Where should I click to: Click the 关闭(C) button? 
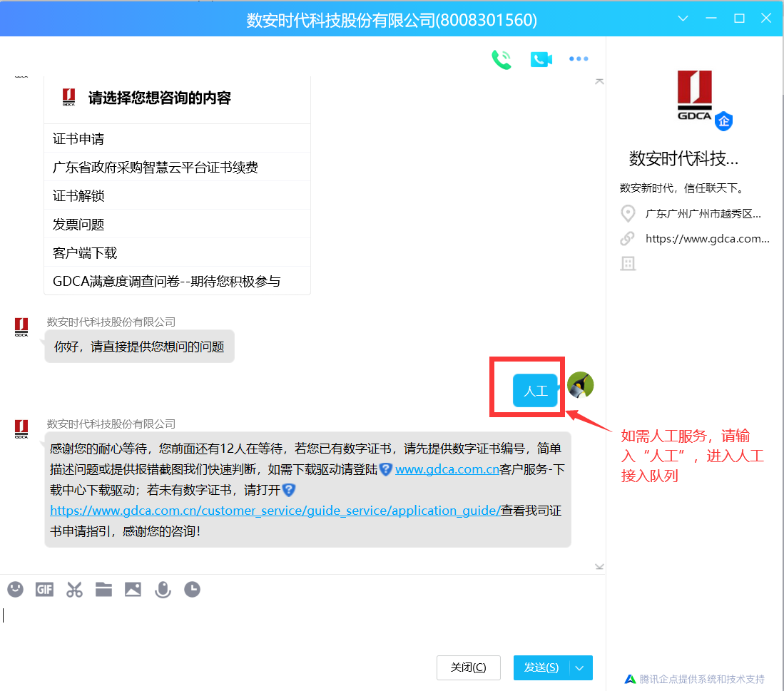(x=469, y=668)
